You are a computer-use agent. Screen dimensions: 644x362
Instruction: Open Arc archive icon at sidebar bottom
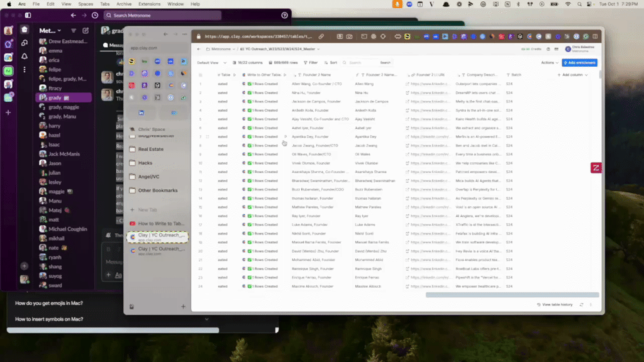(x=131, y=307)
